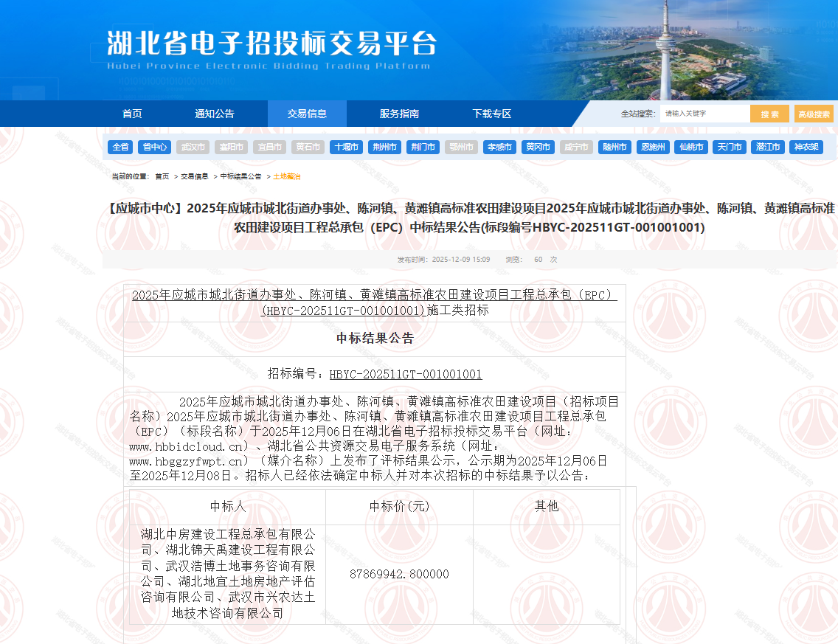
Task: 筛选十堰市的公告
Action: coord(346,147)
